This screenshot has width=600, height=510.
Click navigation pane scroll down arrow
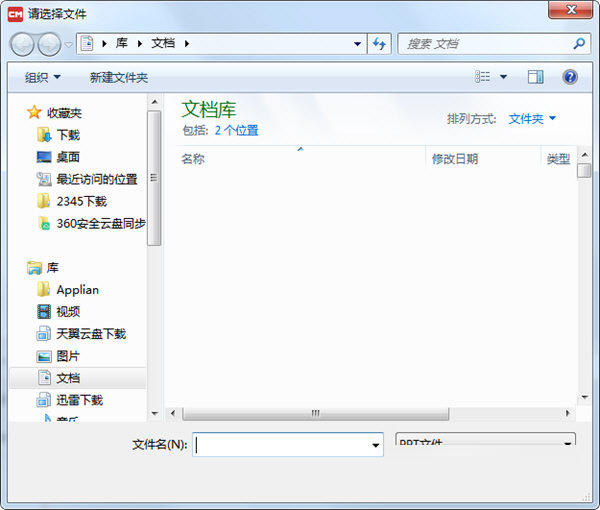click(155, 413)
